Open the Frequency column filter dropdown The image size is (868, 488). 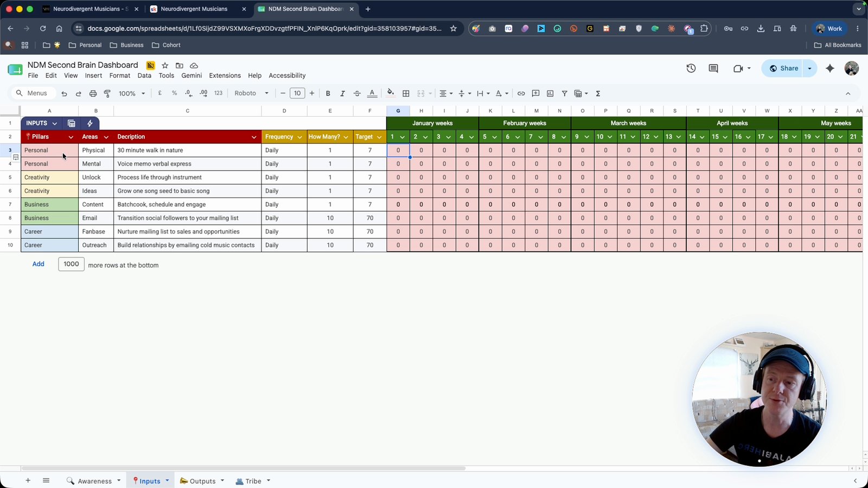click(x=299, y=137)
